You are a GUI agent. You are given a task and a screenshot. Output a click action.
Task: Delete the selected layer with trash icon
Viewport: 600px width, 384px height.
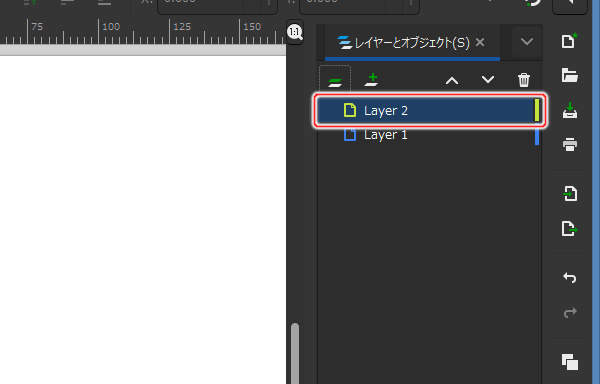click(524, 80)
